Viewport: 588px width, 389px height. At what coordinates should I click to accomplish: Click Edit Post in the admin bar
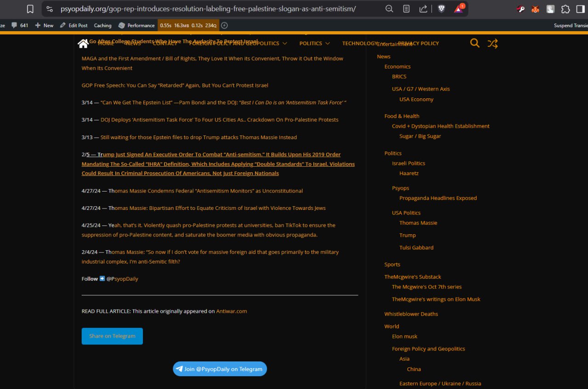74,25
